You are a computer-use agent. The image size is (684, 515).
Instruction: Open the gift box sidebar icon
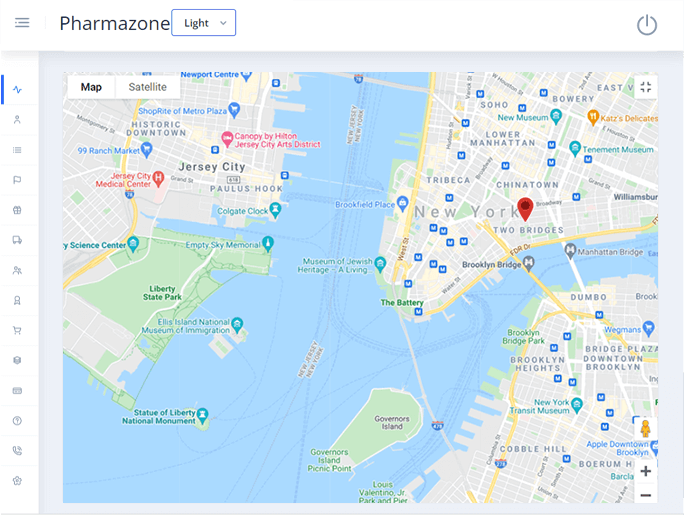[17, 210]
